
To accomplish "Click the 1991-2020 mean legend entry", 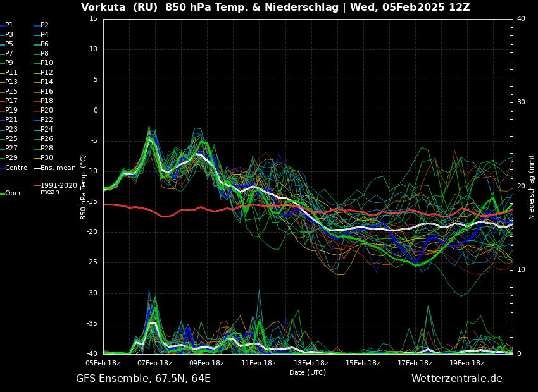I will coord(58,188).
